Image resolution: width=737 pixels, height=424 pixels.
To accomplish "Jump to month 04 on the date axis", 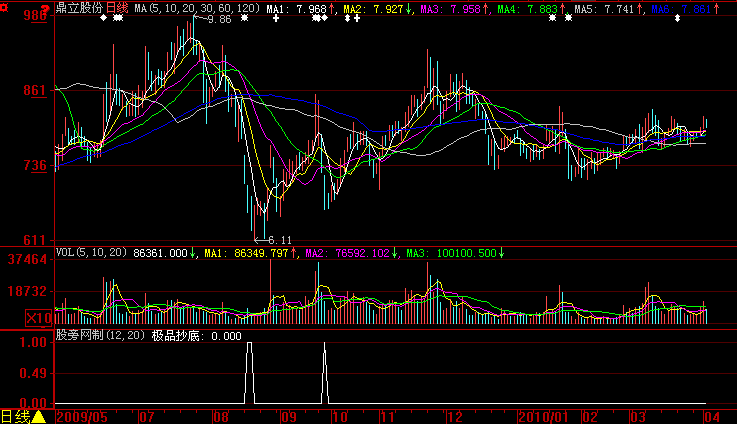I will coord(712,417).
